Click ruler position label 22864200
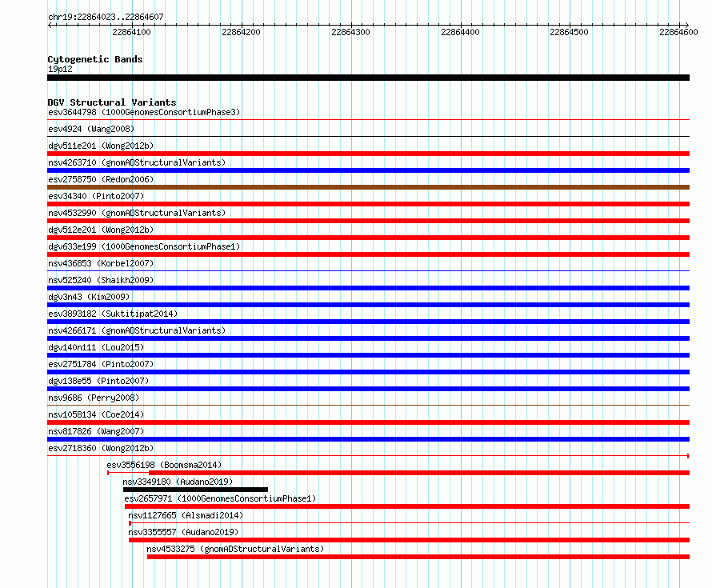Screen dimensions: 712x588 coord(241,32)
